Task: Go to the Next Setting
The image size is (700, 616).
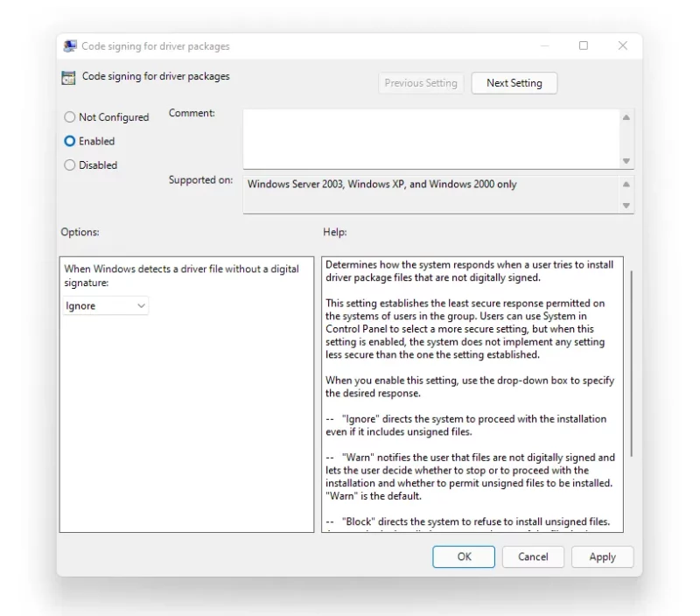Action: click(x=514, y=83)
